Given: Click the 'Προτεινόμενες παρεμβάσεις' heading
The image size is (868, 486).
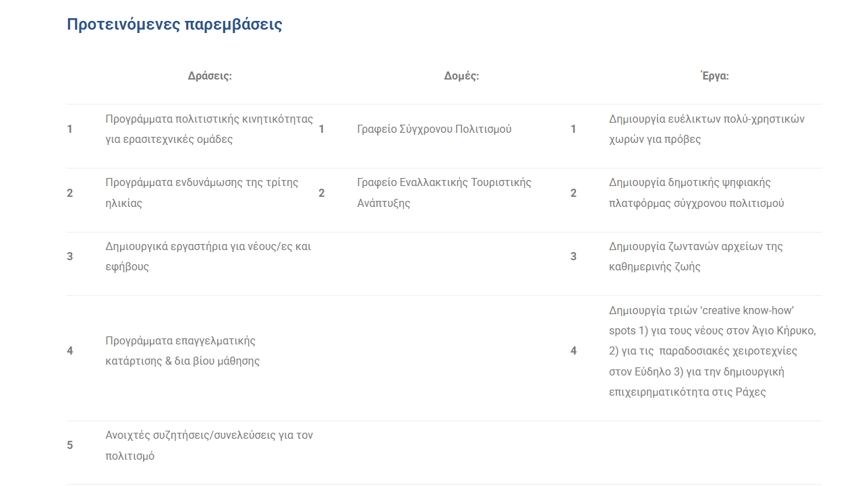Looking at the screenshot, I should point(174,25).
